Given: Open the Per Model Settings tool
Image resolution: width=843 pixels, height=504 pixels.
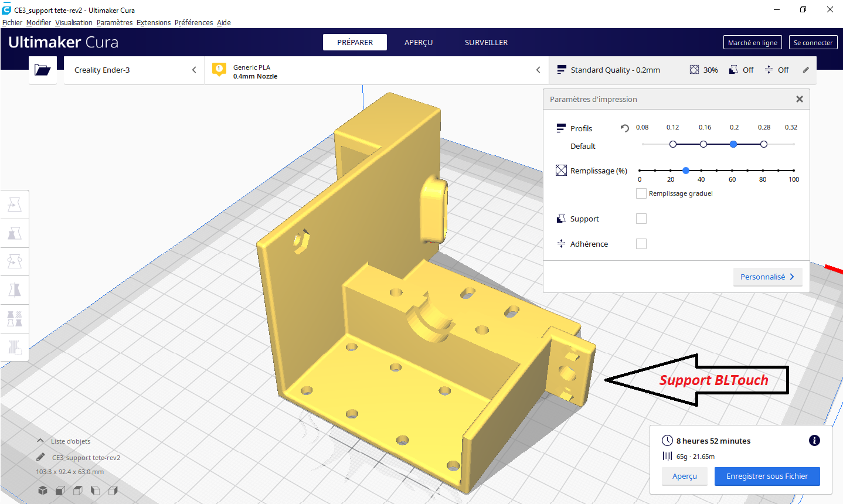Looking at the screenshot, I should point(15,319).
